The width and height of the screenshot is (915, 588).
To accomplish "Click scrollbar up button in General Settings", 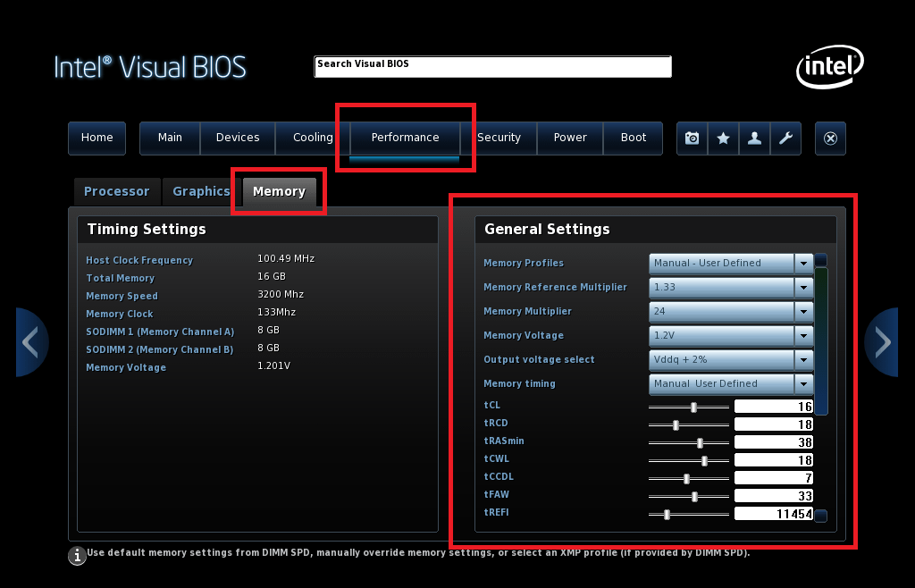I will point(821,259).
